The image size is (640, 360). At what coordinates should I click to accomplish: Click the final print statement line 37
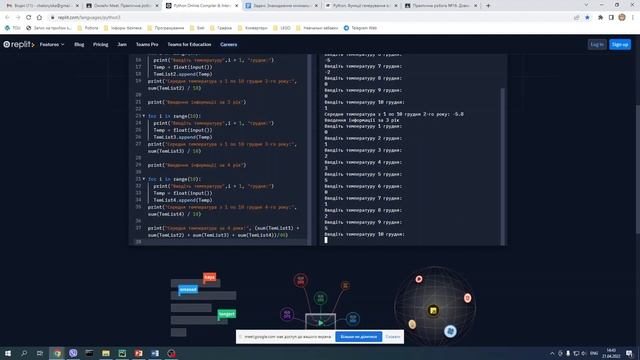223,231
